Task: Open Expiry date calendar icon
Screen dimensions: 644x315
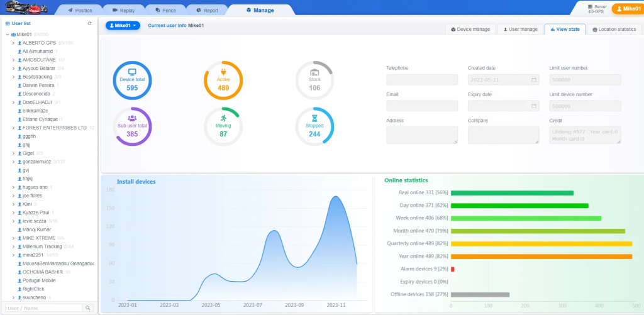Action: pos(534,106)
